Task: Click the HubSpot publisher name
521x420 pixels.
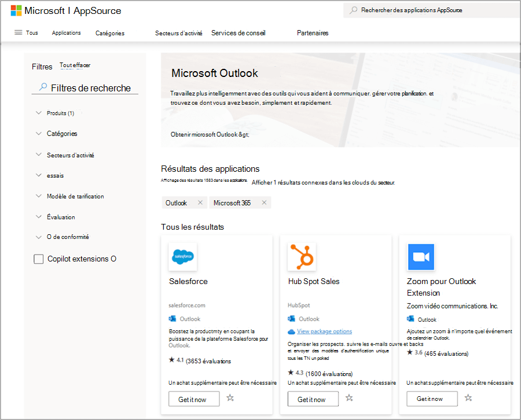Action: coord(299,305)
